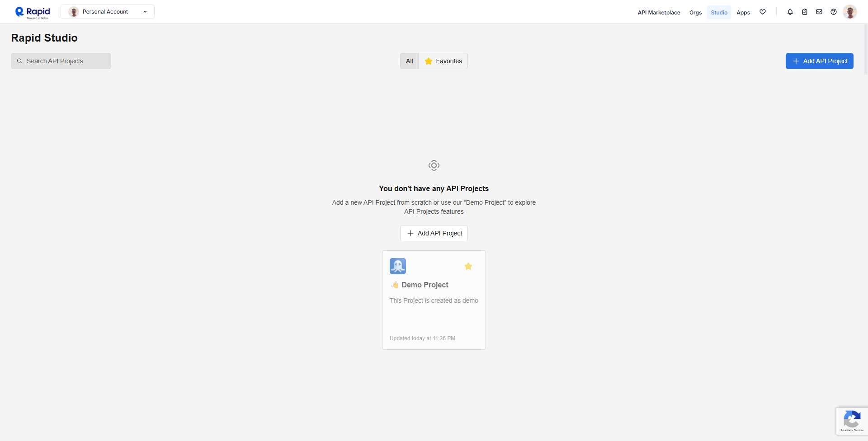Open the Demo Project card title
This screenshot has width=868, height=441.
tap(425, 285)
